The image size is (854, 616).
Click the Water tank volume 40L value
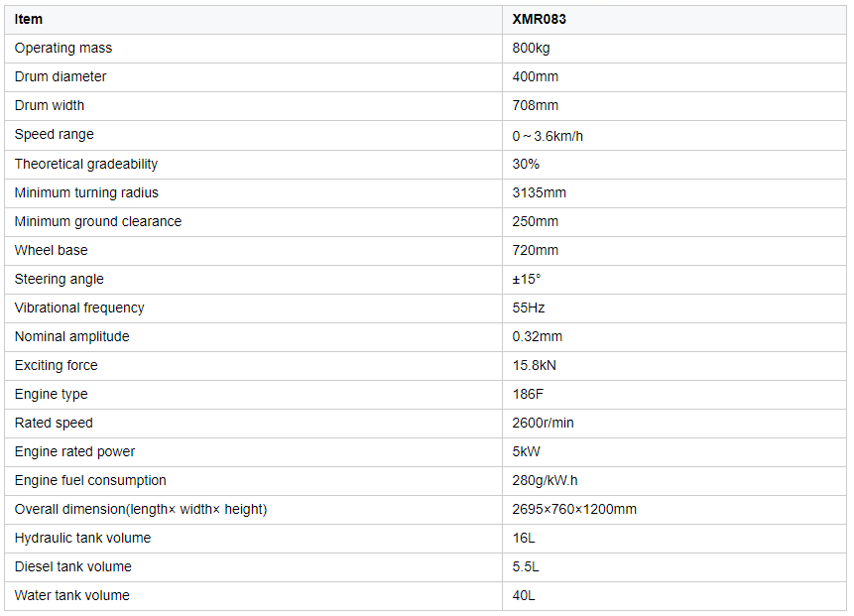(524, 596)
